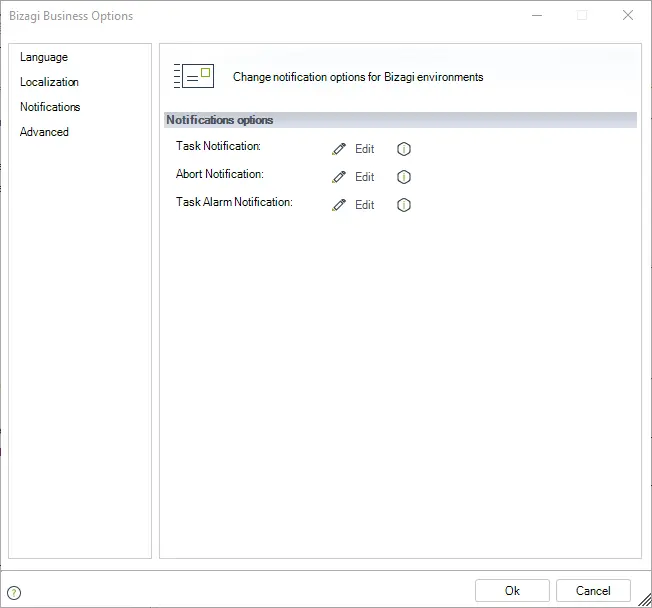Click the pencil icon for Abort Notification
Image resolution: width=652 pixels, height=608 pixels.
339,177
